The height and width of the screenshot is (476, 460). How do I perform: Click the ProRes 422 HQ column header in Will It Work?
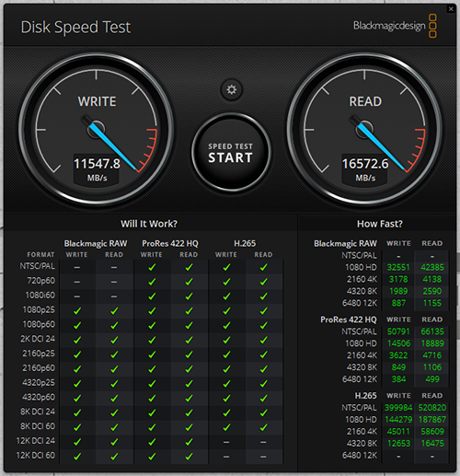pyautogui.click(x=170, y=244)
